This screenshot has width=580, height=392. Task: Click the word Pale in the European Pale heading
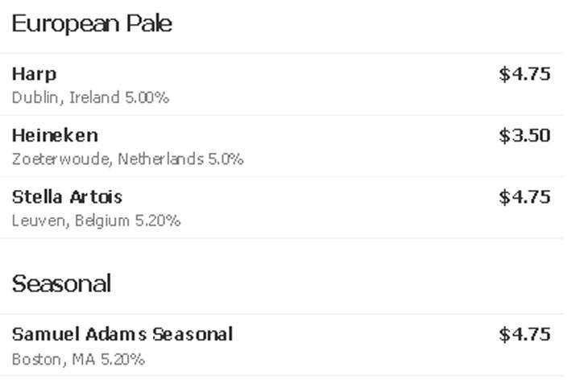click(150, 23)
